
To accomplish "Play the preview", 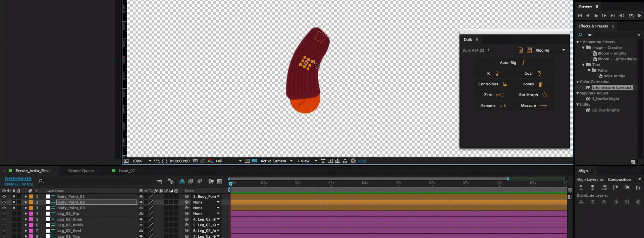I will coord(596,16).
